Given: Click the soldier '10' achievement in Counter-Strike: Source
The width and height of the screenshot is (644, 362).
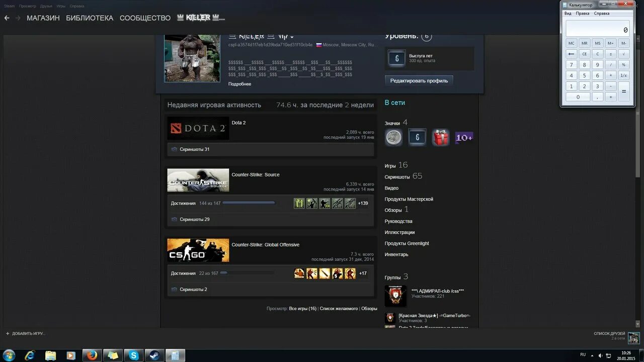Looking at the screenshot, I should tap(325, 203).
